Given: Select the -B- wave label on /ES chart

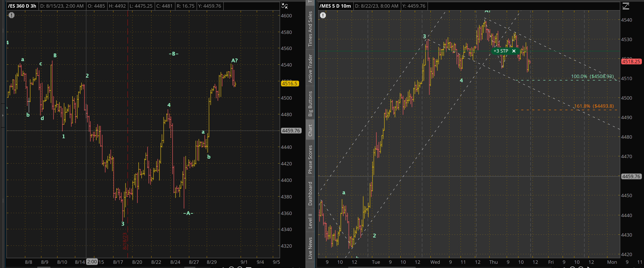Looking at the screenshot, I should pos(173,54).
